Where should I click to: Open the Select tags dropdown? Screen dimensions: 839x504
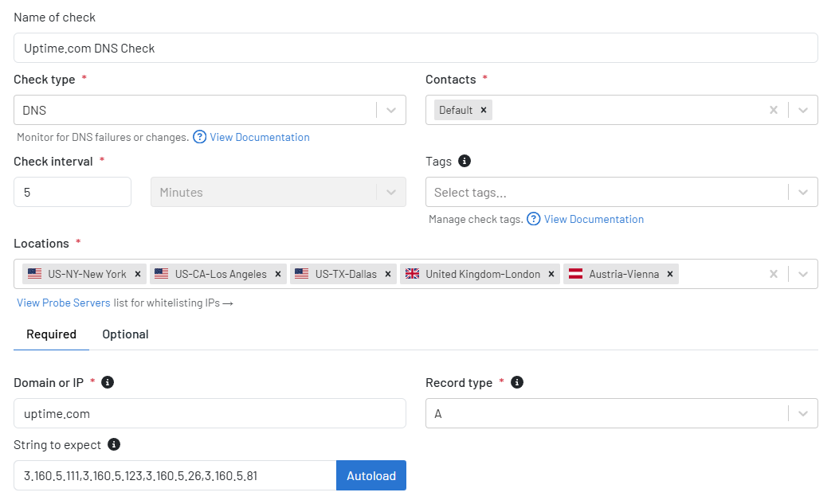621,192
